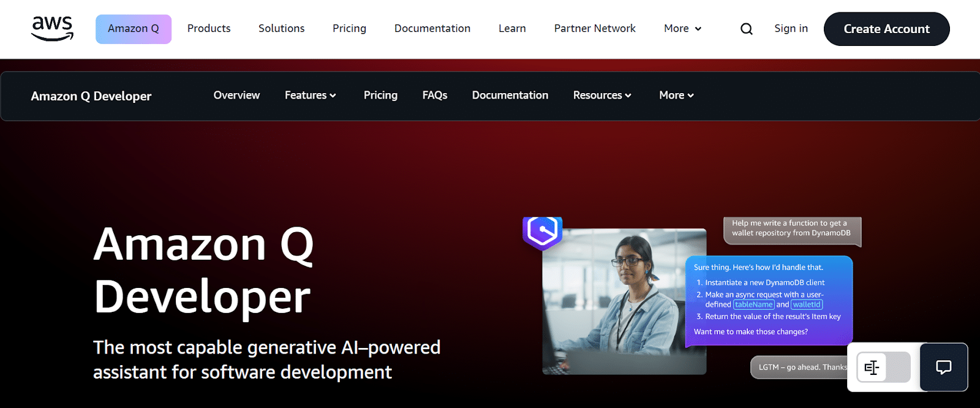Go to top-level Pricing
The image size is (980, 408).
coord(349,29)
